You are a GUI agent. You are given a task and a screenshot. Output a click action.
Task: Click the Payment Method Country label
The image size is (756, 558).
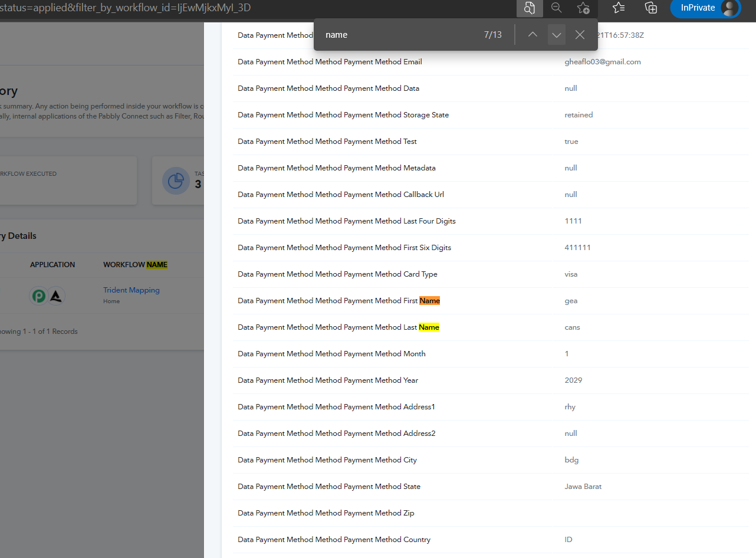[x=334, y=540]
